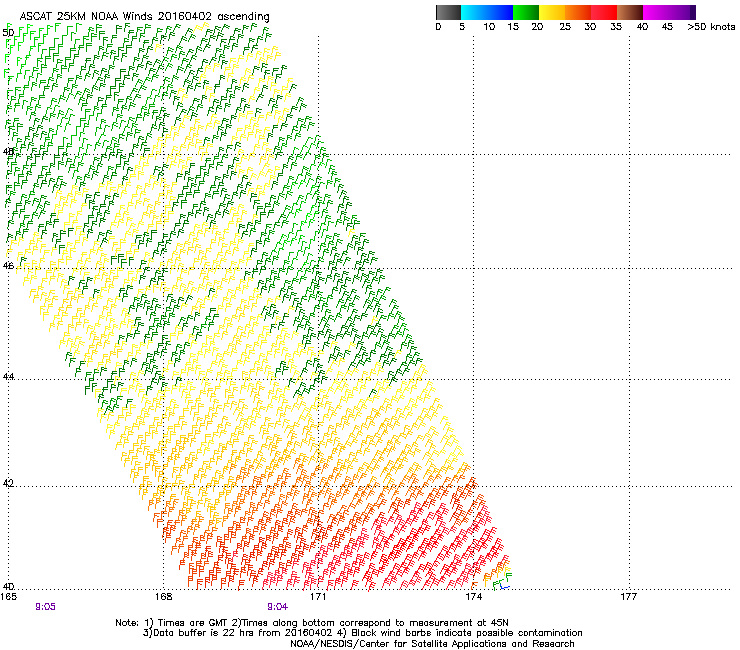This screenshot has width=740, height=650.
Task: Click the latitude axis label '40' at bottom left
Action: (x=8, y=586)
